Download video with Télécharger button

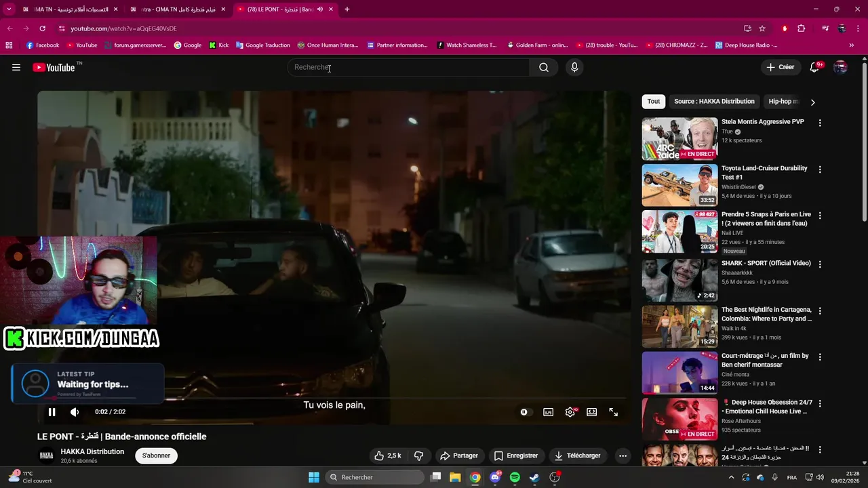click(578, 455)
